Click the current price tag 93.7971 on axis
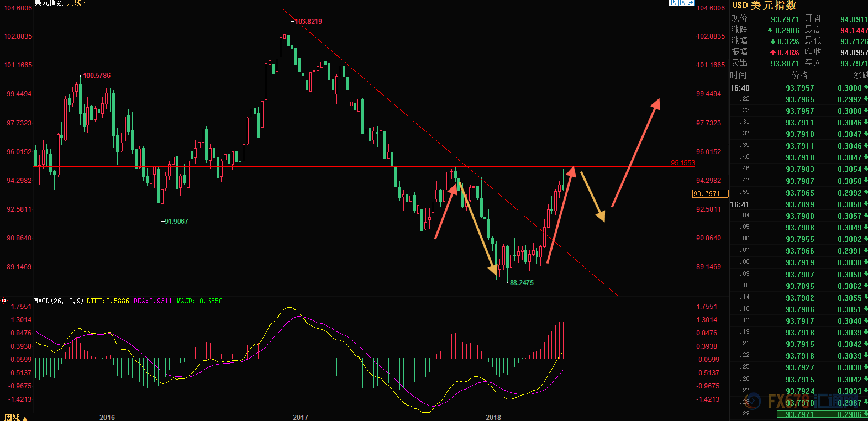This screenshot has height=421, width=868. [709, 194]
